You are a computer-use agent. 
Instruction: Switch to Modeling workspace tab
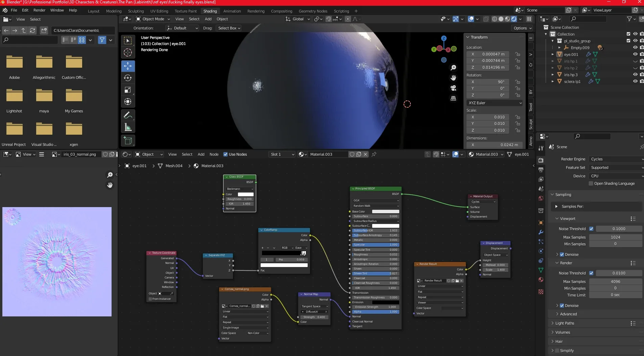[114, 11]
